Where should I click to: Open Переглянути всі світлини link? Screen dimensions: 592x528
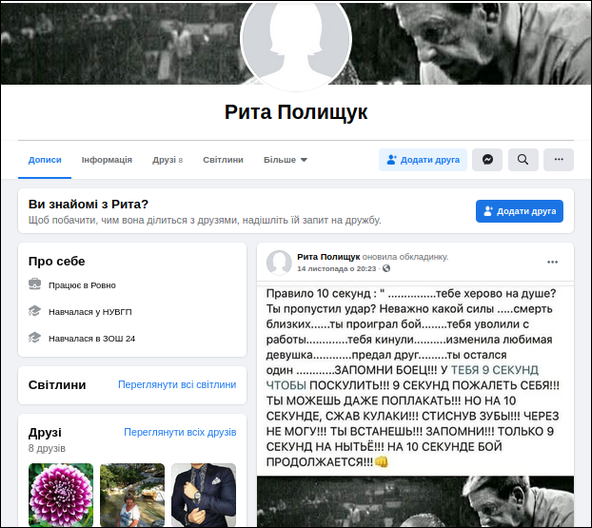177,384
